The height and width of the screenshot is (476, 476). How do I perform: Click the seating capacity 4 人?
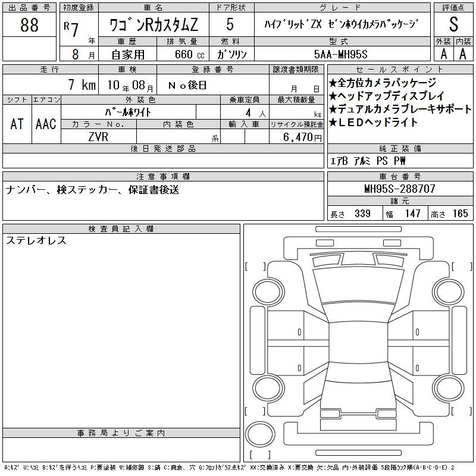click(256, 113)
